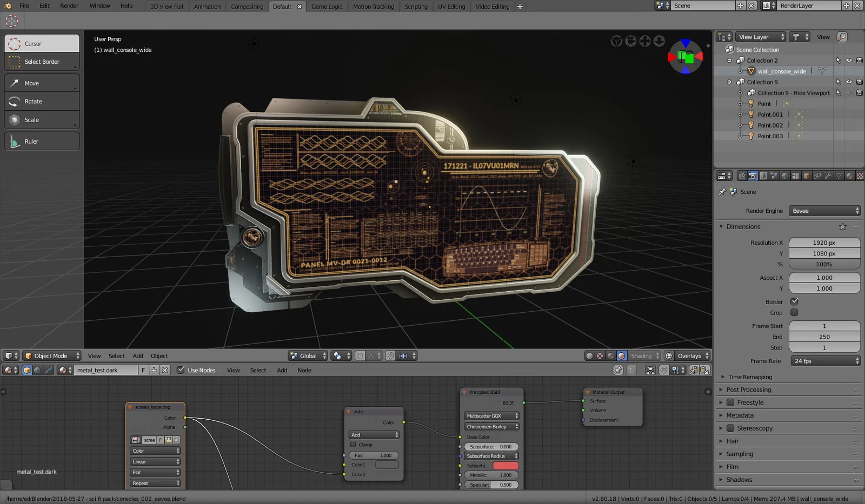
Task: Switch to the Compositing workspace tab
Action: point(247,6)
